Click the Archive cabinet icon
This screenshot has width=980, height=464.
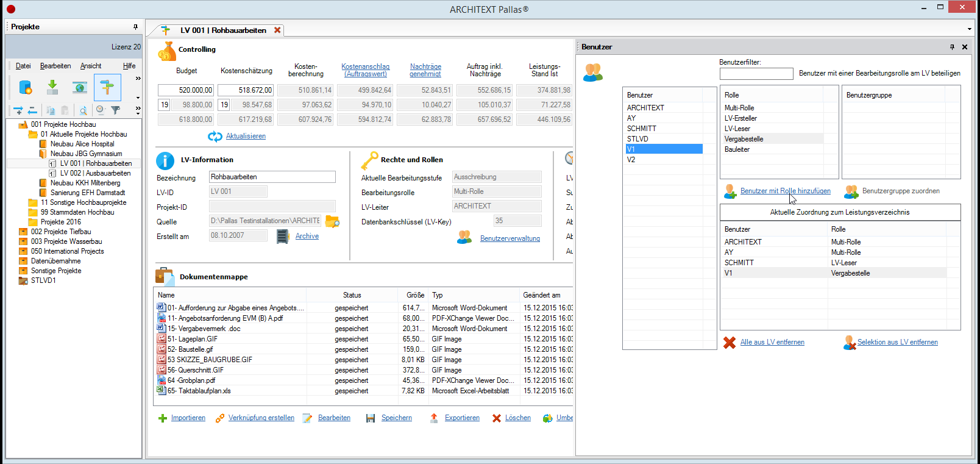282,236
